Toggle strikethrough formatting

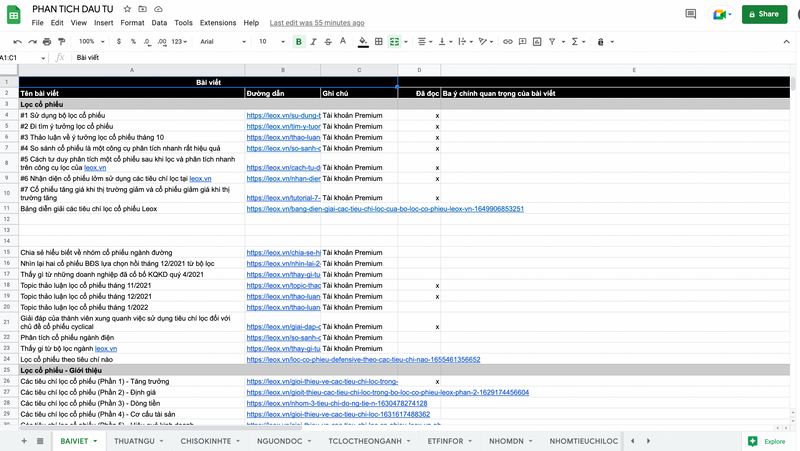point(328,42)
